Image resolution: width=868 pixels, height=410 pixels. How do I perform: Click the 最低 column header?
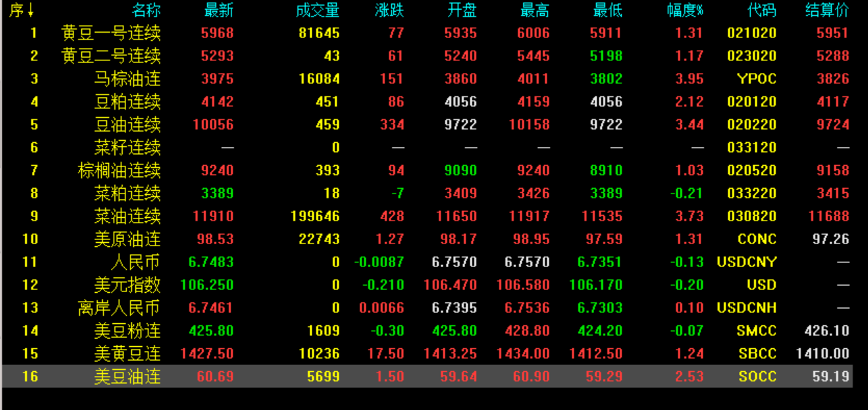point(608,10)
